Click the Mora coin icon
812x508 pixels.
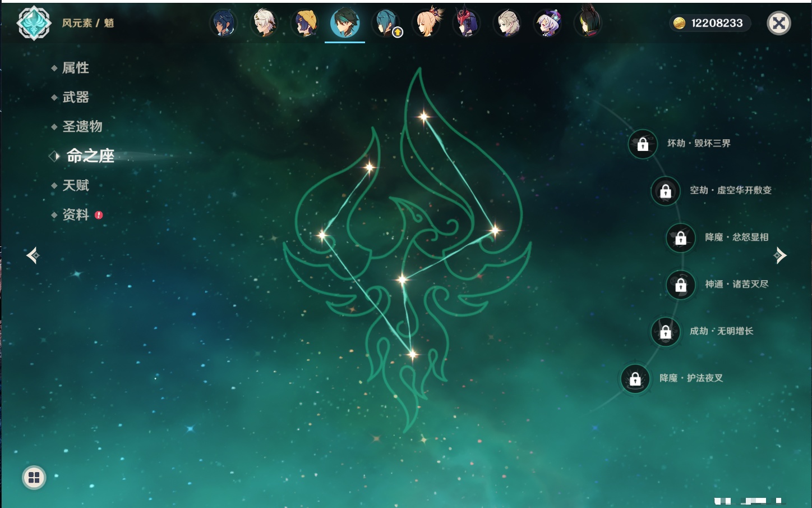tap(679, 23)
